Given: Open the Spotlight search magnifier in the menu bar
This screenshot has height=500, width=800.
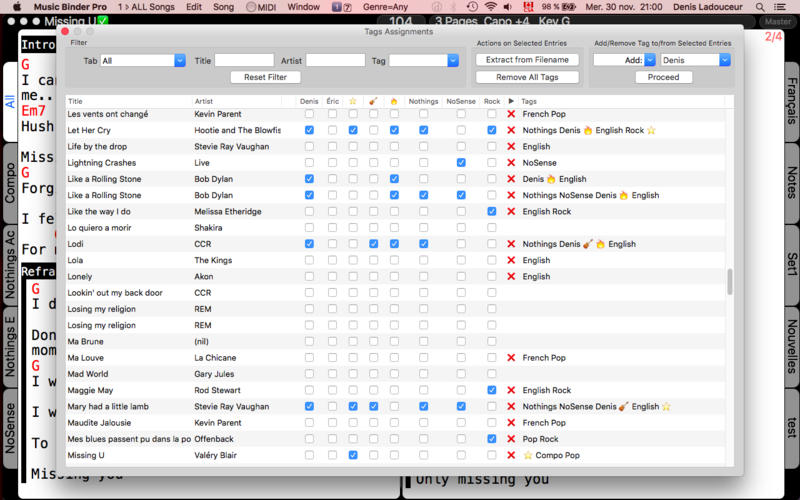Looking at the screenshot, I should [x=760, y=7].
